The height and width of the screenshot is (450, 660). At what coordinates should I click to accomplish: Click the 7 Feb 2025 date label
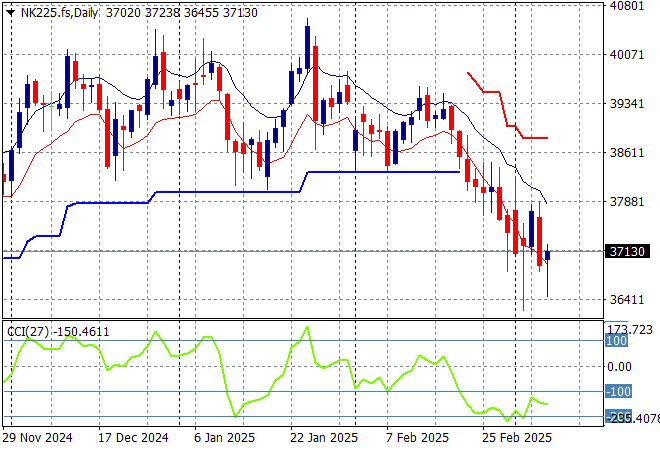coord(418,438)
